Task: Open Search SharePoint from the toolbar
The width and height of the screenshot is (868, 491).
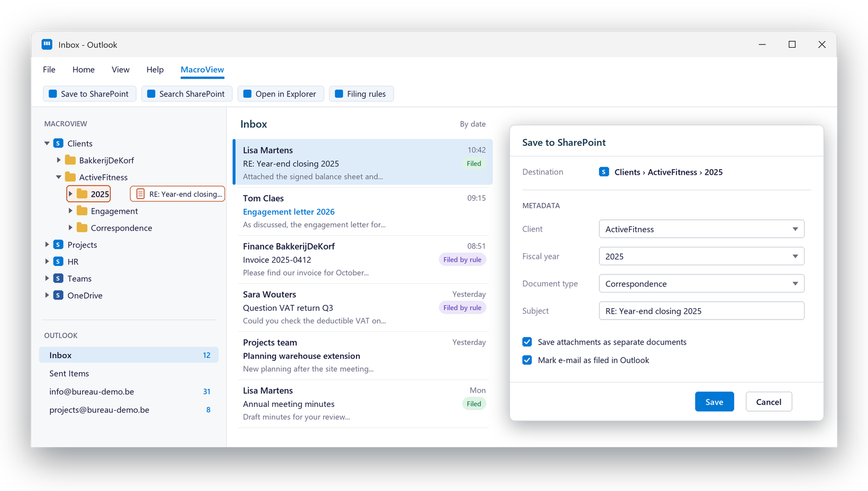Action: click(x=187, y=94)
